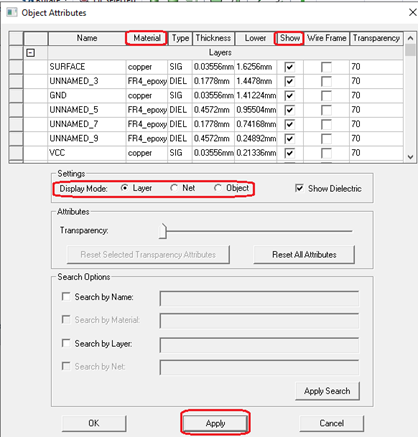The height and width of the screenshot is (437, 418).
Task: Toggle Show checkbox for GND layer
Action: point(289,96)
